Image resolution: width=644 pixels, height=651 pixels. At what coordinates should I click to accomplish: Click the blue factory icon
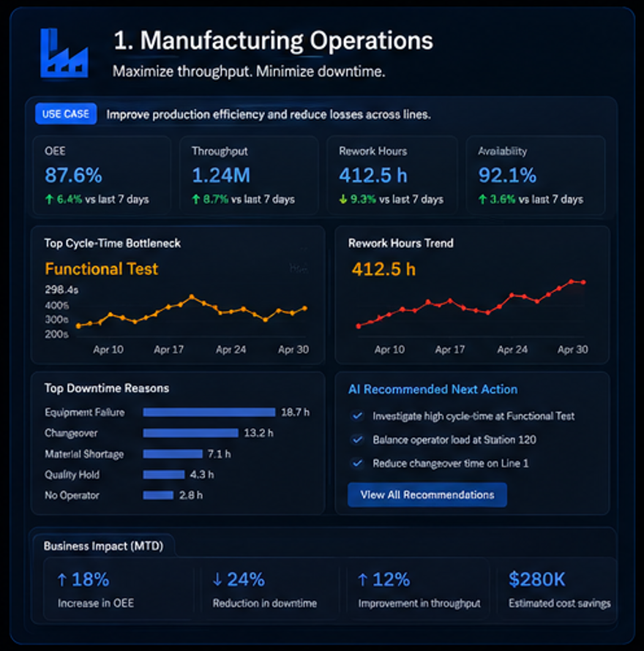coord(64,53)
